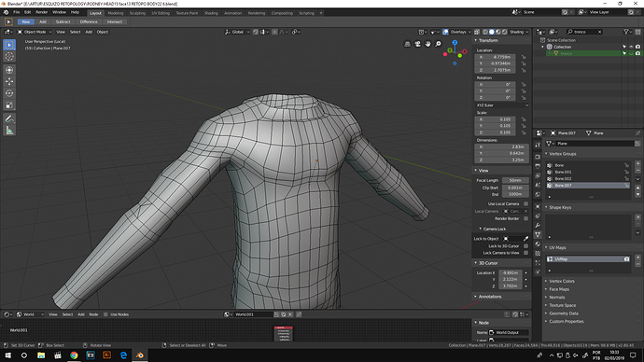Switch to the UV Editing workspace tab
This screenshot has width=644, height=362.
(x=161, y=13)
